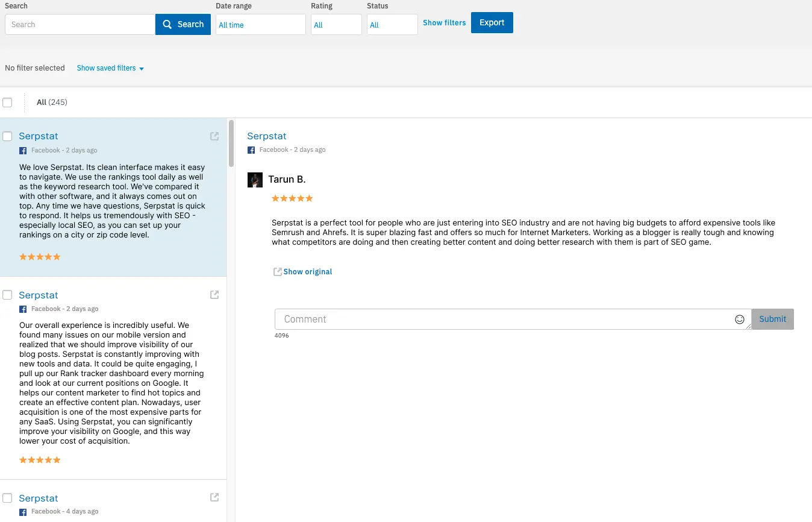The width and height of the screenshot is (812, 522).
Task: Open external icon on the 4 days ago review
Action: (214, 497)
